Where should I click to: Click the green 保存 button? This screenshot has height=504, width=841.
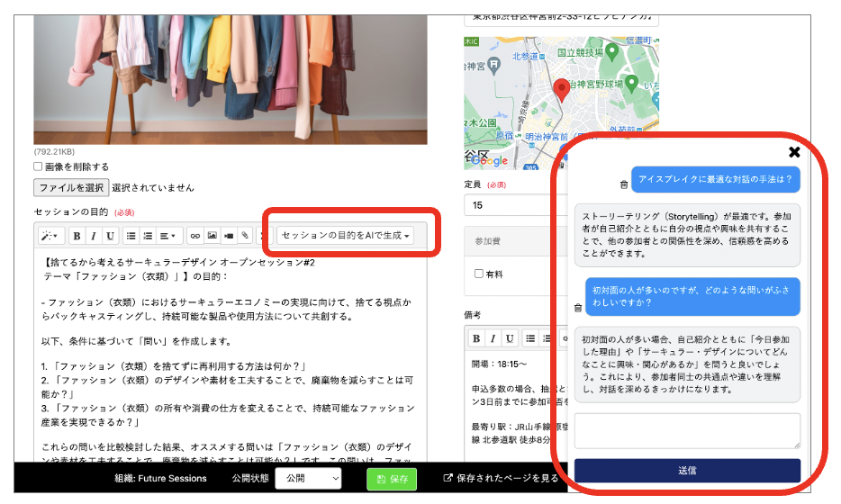392,480
